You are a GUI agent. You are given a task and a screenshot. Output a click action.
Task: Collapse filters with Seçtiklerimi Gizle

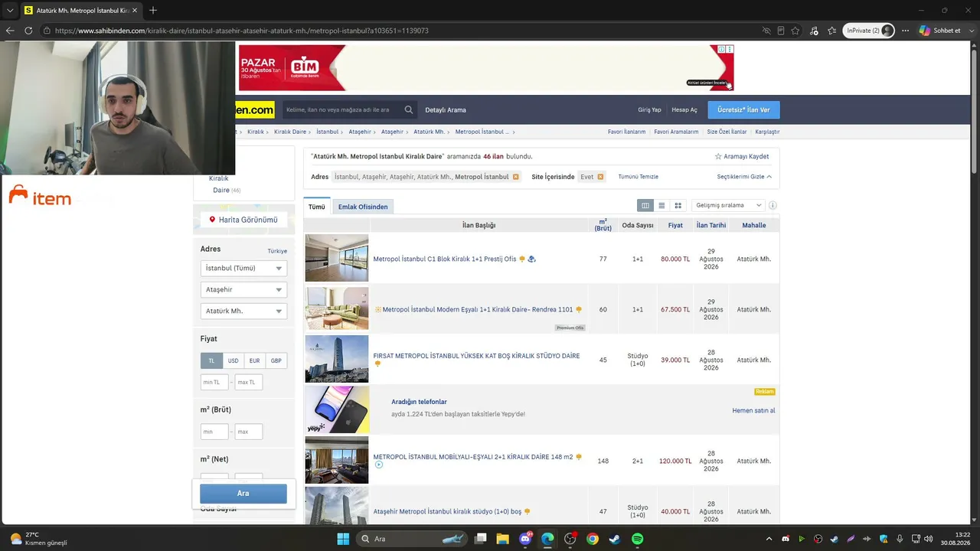[744, 177]
